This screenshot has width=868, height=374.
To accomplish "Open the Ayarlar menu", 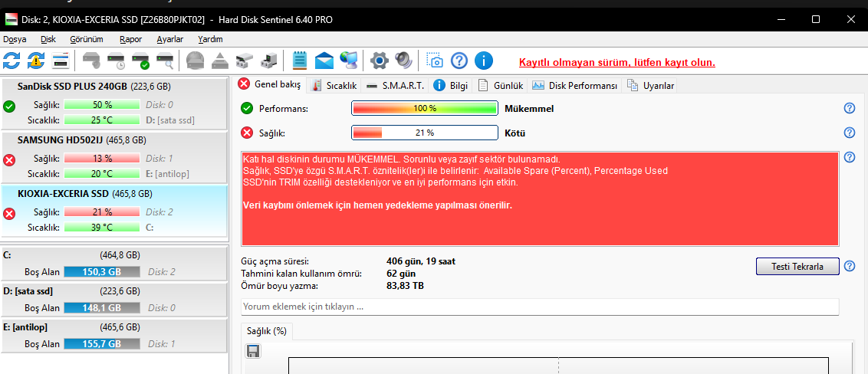I will (x=170, y=39).
